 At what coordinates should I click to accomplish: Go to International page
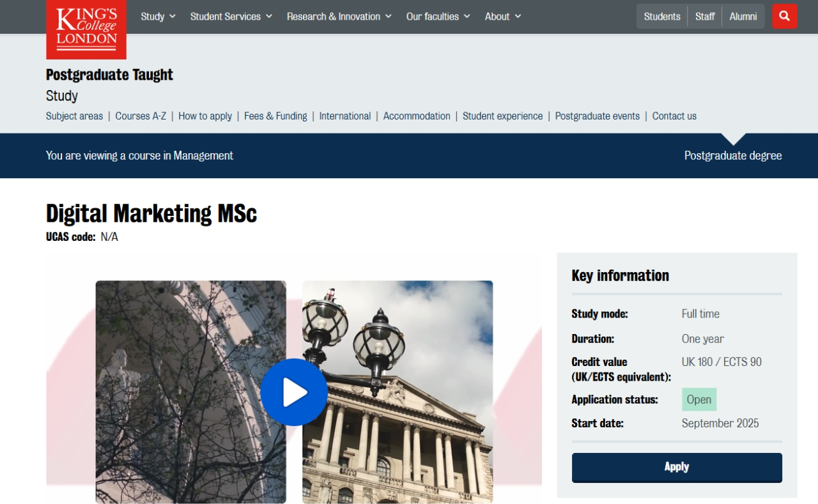coord(345,116)
